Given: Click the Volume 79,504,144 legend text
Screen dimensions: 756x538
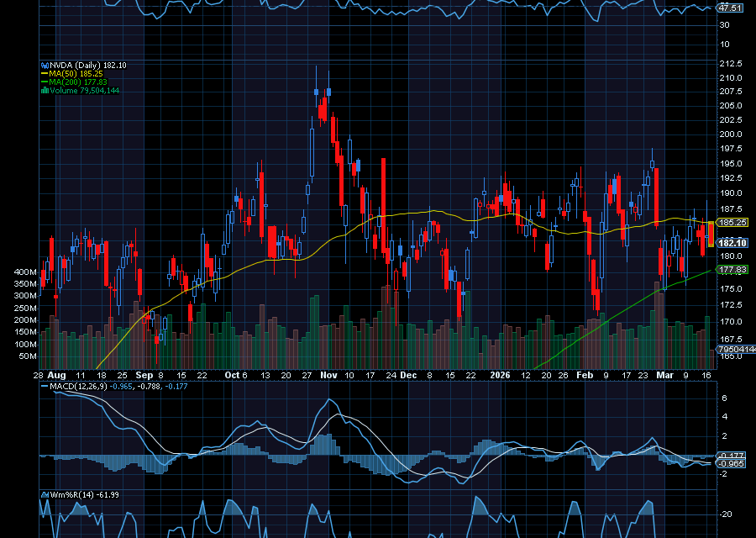Looking at the screenshot, I should 85,90.
